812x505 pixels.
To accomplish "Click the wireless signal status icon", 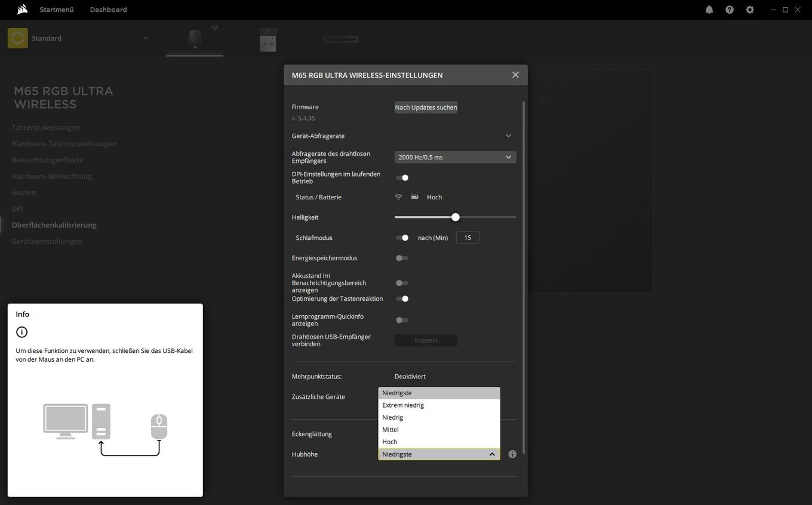I will 399,197.
